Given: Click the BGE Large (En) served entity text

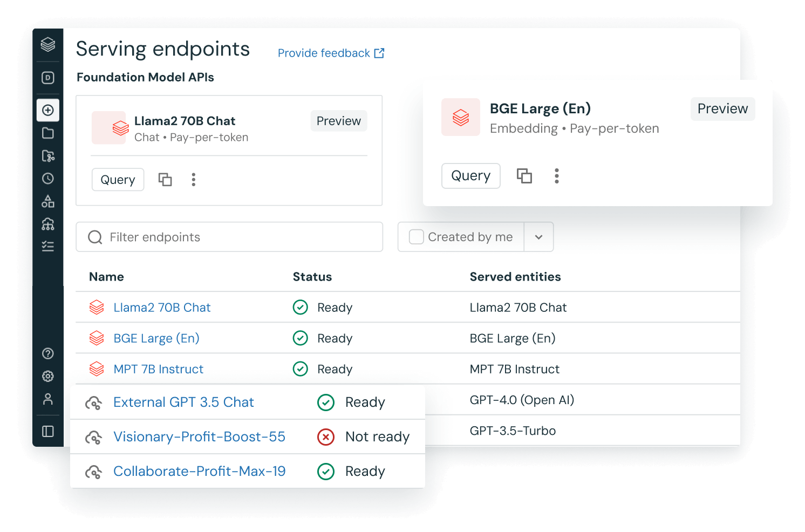Looking at the screenshot, I should pos(513,338).
